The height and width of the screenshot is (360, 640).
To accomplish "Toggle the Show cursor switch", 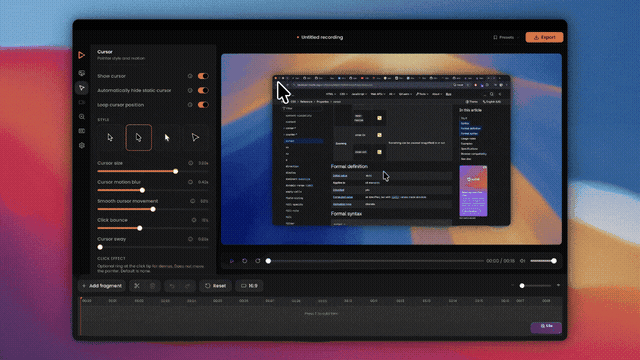I will (203, 76).
